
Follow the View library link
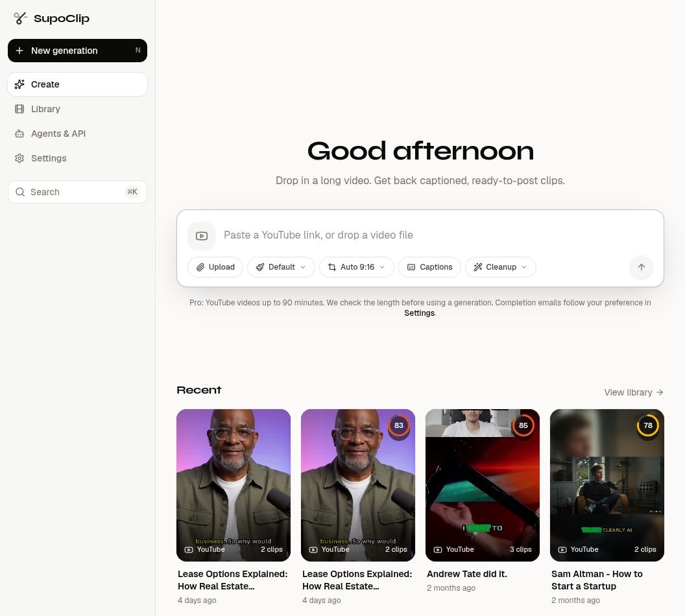(x=634, y=392)
